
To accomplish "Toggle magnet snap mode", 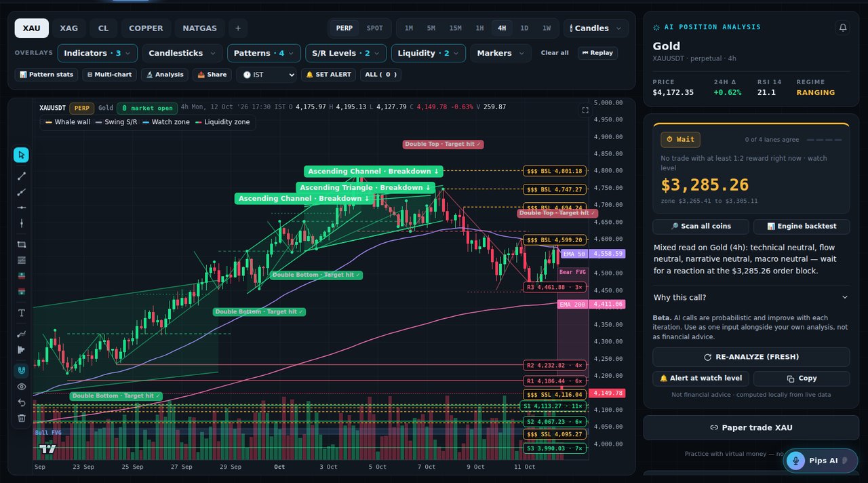I will tap(21, 370).
